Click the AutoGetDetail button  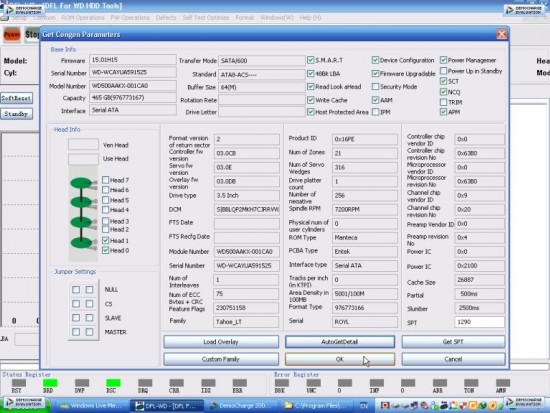tap(340, 342)
